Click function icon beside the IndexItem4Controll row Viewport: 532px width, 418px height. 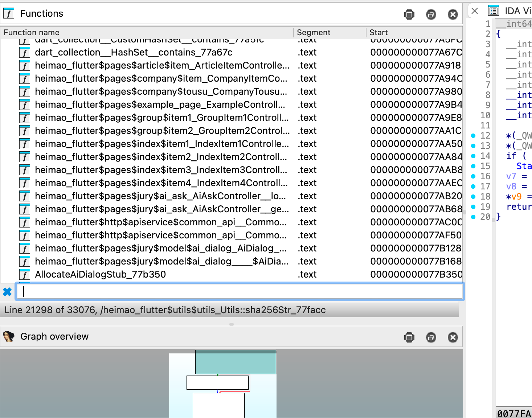pos(24,183)
